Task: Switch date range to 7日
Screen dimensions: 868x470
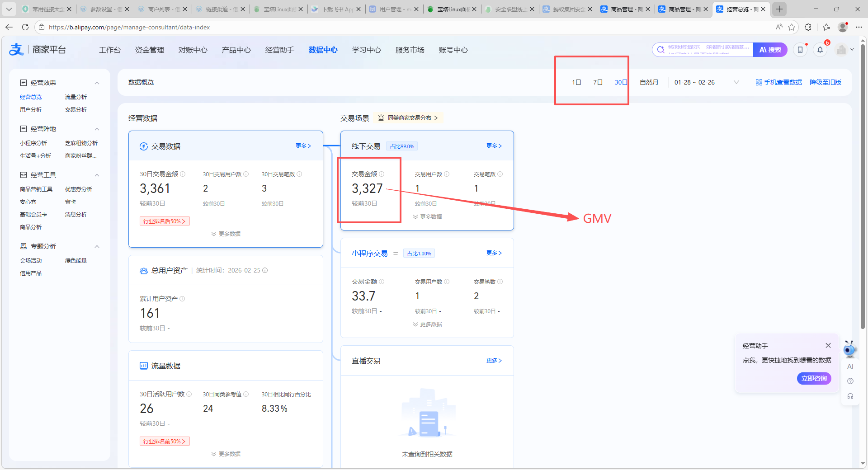Action: click(598, 82)
